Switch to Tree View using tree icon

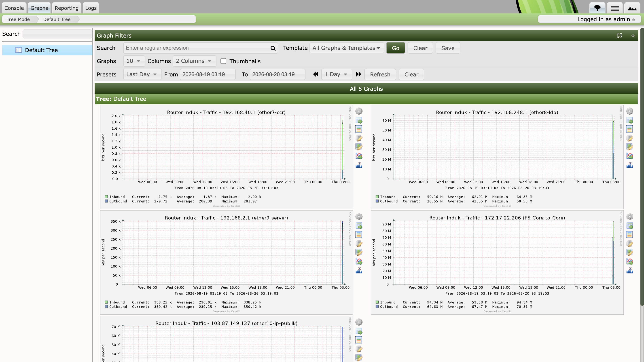(597, 8)
